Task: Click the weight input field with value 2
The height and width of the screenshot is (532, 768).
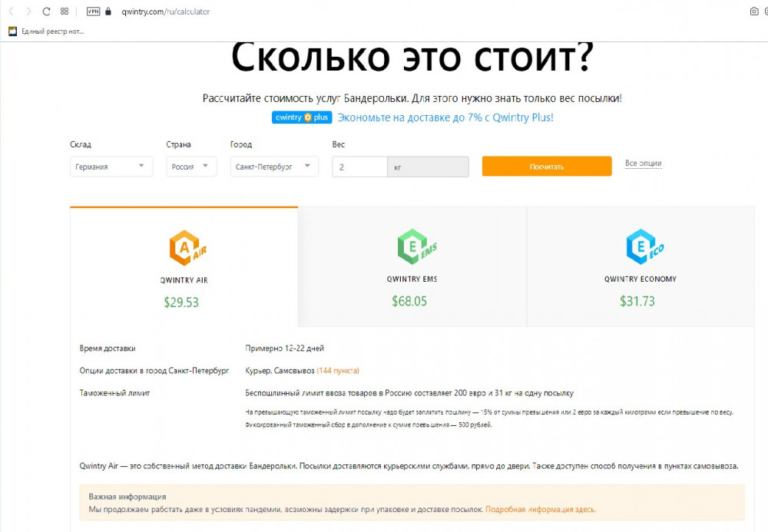Action: (359, 167)
